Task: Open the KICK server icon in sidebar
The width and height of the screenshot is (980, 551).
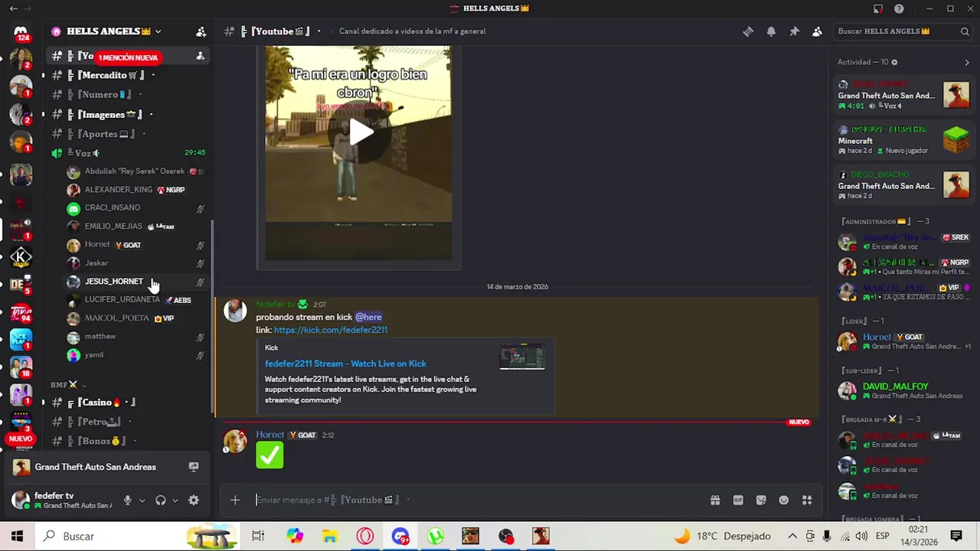Action: (x=21, y=258)
